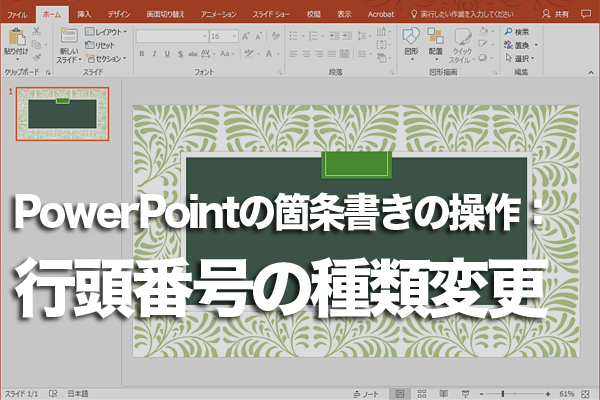Click the zoom slider handle

[x=503, y=394]
